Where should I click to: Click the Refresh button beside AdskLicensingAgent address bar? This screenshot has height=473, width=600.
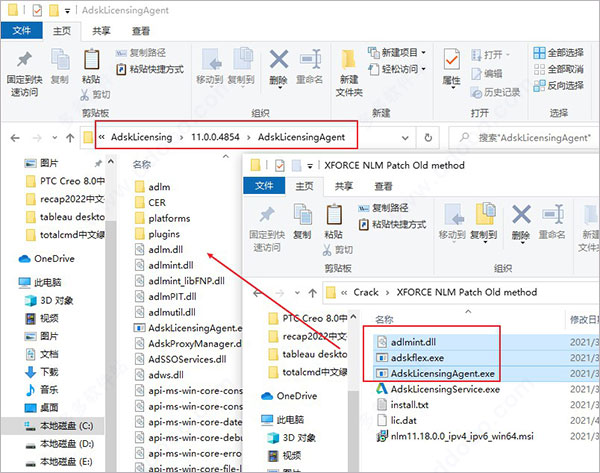pyautogui.click(x=428, y=137)
